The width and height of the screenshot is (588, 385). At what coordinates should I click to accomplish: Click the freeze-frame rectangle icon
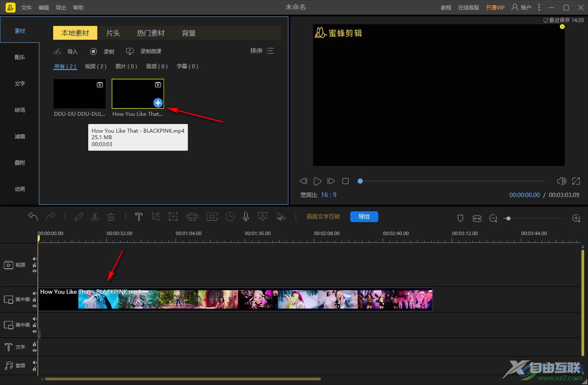(212, 216)
